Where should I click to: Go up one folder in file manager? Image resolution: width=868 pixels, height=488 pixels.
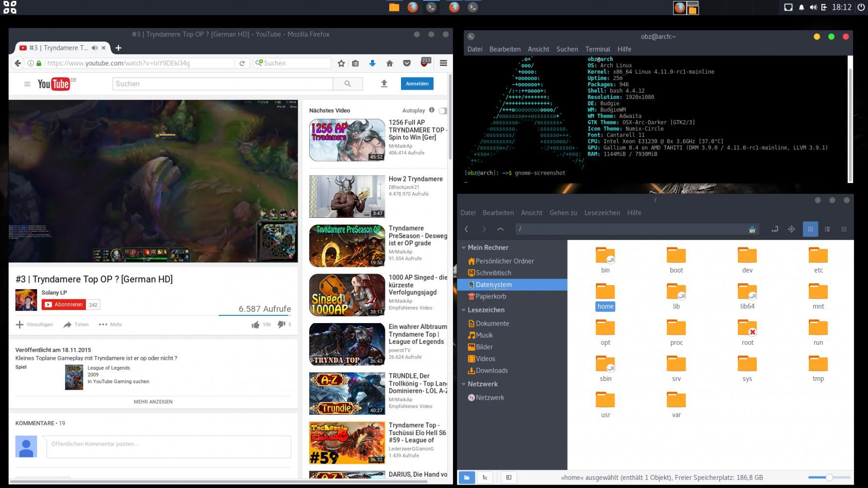501,229
